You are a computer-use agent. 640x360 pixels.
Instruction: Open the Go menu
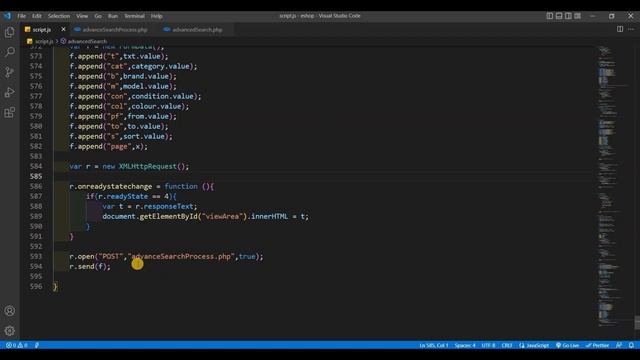click(x=98, y=16)
